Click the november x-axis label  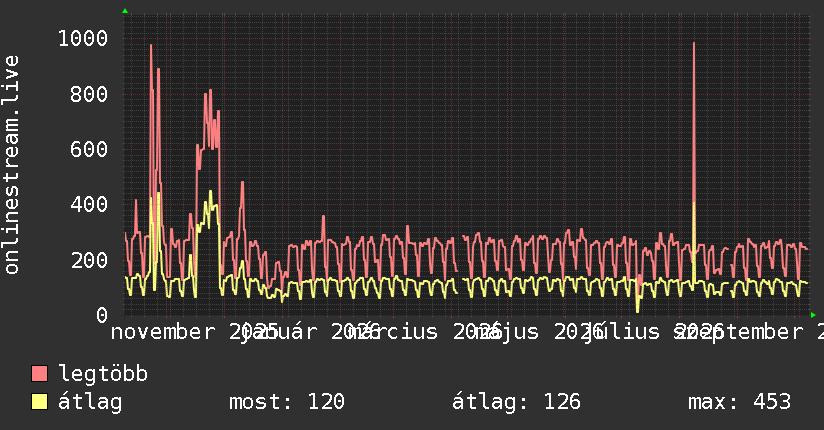tap(162, 332)
